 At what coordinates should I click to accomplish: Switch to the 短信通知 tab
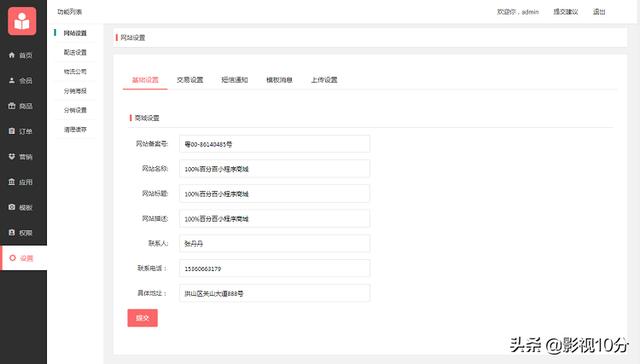point(235,80)
